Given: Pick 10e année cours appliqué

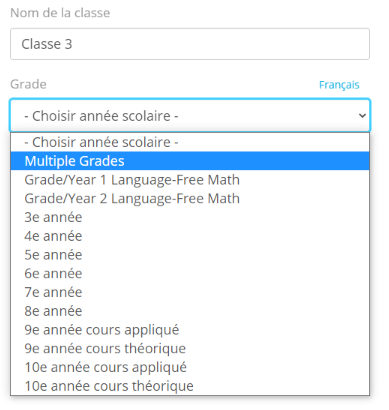Looking at the screenshot, I should pos(190,367).
